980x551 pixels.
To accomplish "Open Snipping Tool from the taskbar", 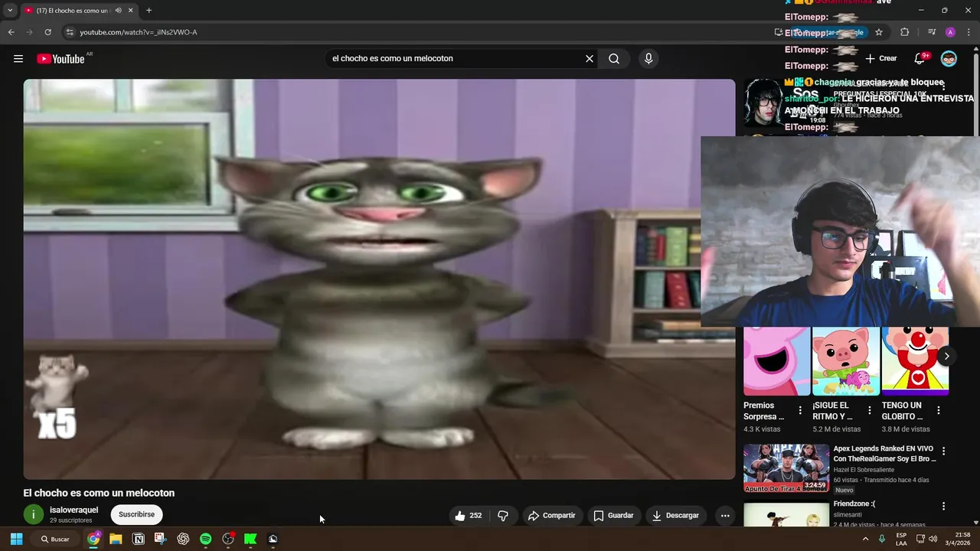I will tap(160, 539).
